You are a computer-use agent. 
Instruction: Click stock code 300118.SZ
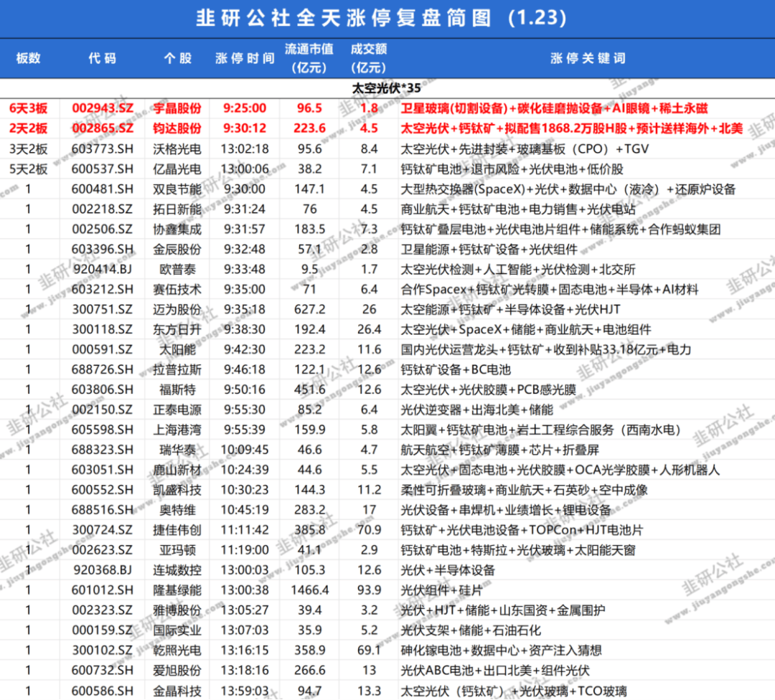click(x=102, y=330)
